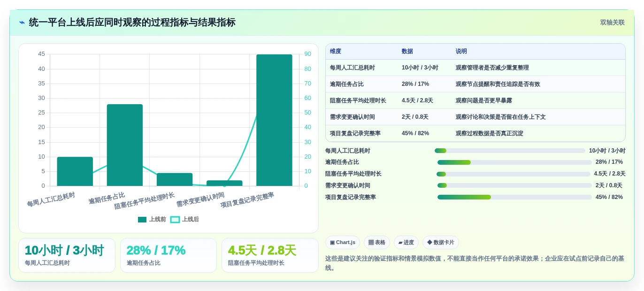644x291 pixels.
Task: Toggle the 上线后 legend entry
Action: (x=184, y=219)
